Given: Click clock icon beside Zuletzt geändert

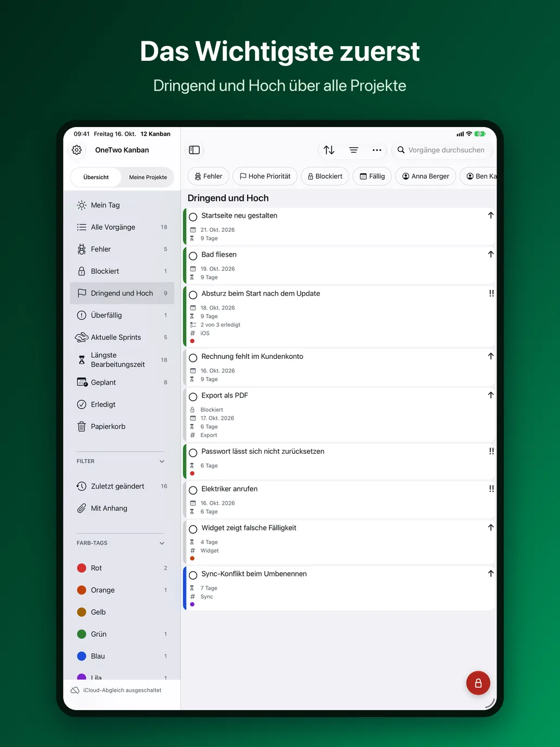Looking at the screenshot, I should point(81,486).
